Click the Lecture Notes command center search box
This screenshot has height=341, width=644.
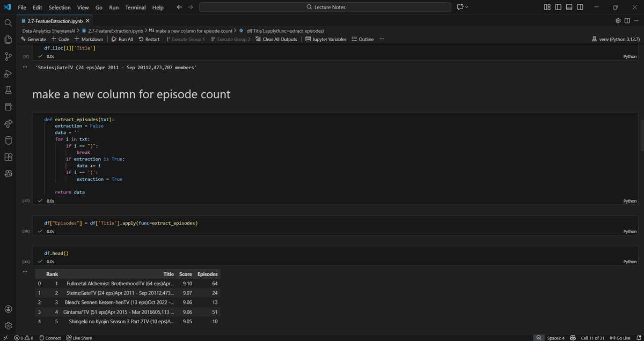[325, 8]
